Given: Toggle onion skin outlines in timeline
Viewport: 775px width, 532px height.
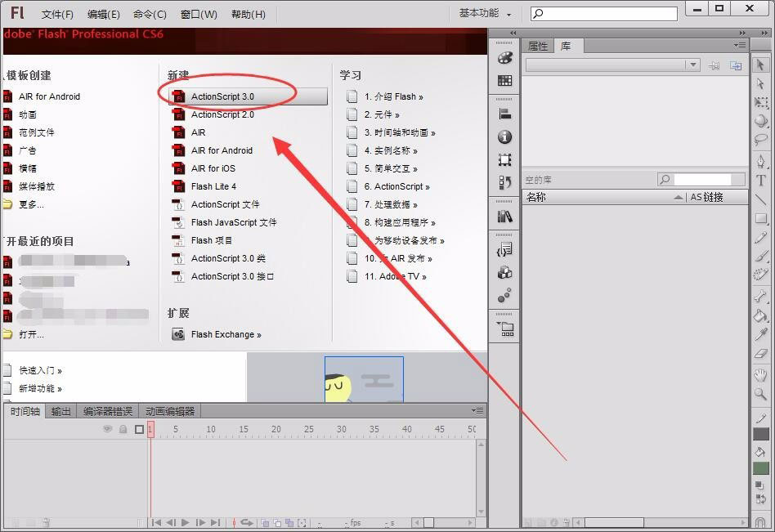Looking at the screenshot, I should 277,523.
